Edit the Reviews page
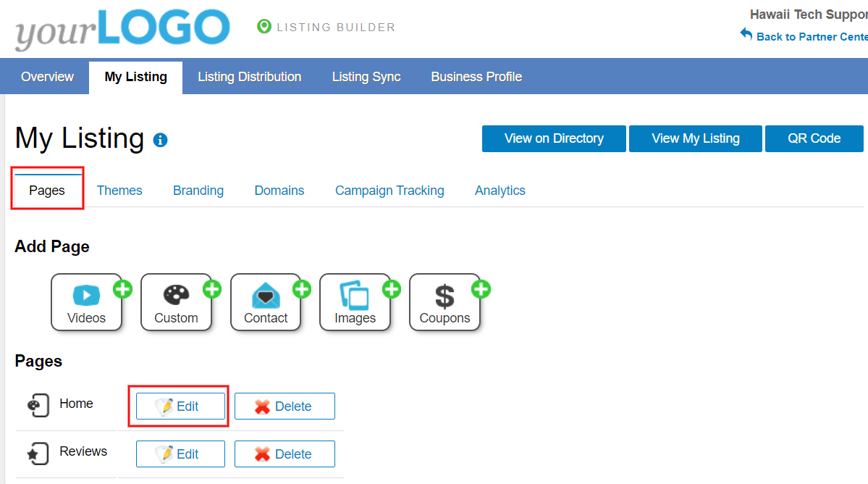Image resolution: width=868 pixels, height=484 pixels. point(180,454)
